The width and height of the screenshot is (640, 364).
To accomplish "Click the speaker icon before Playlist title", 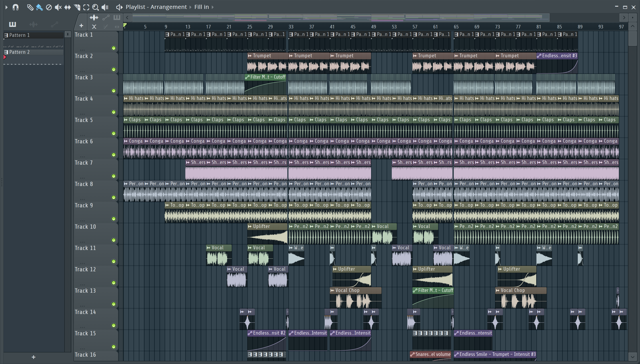I will pyautogui.click(x=119, y=7).
